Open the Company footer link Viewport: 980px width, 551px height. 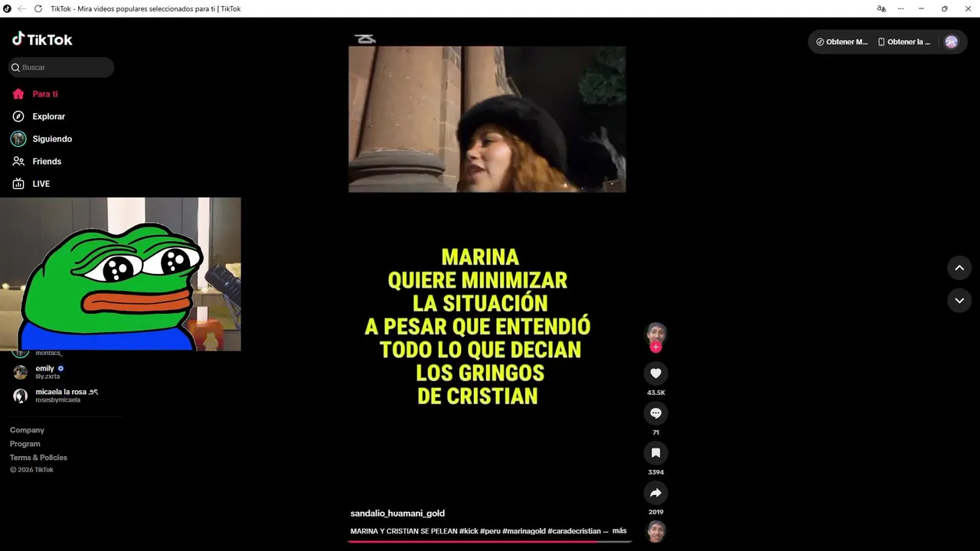click(27, 430)
